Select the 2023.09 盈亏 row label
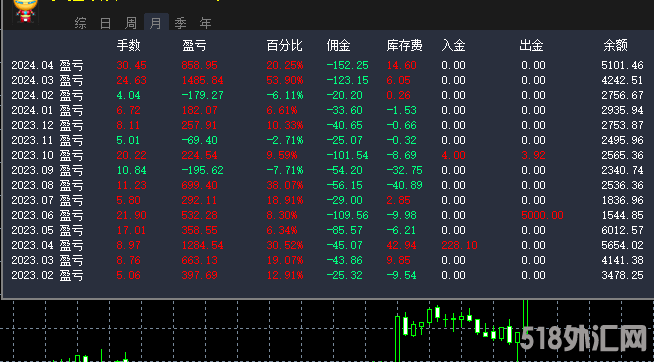Image resolution: width=654 pixels, height=362 pixels. click(47, 171)
